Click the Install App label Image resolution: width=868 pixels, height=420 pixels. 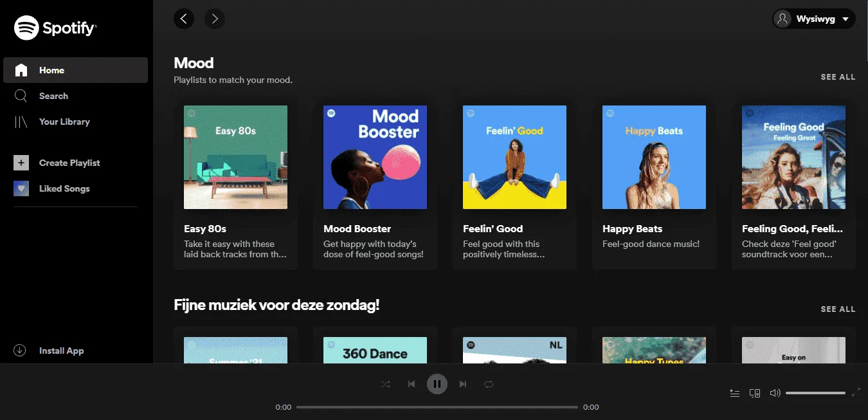click(62, 351)
